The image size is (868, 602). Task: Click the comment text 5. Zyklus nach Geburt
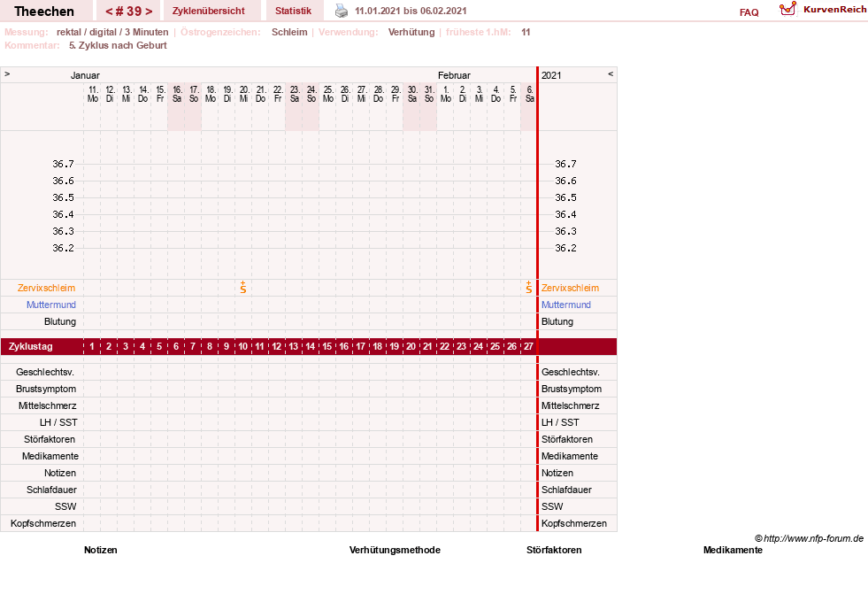118,45
